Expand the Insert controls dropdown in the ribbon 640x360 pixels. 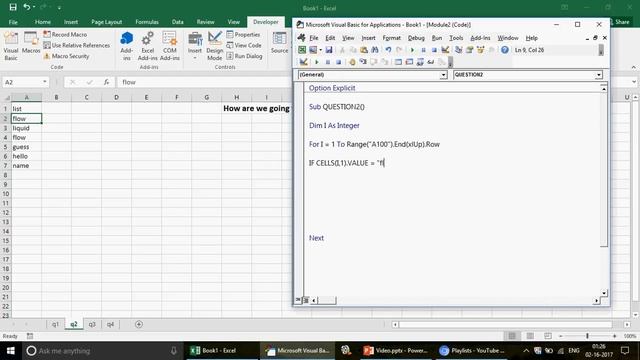(195, 58)
